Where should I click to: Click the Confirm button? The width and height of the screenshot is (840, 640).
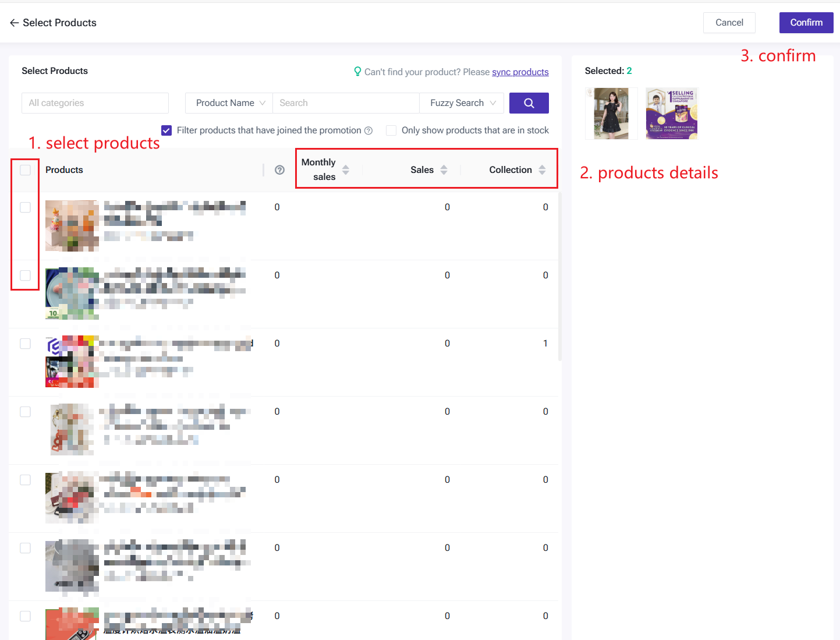(806, 23)
